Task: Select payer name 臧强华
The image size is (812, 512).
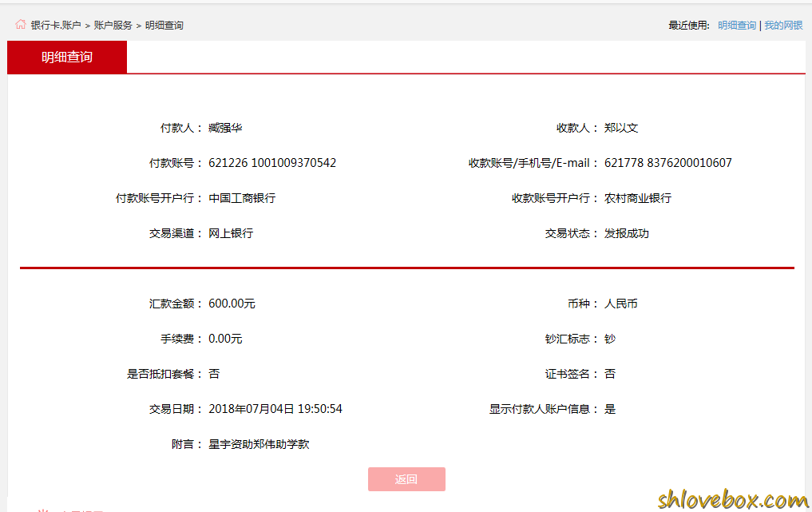Action: [x=225, y=128]
